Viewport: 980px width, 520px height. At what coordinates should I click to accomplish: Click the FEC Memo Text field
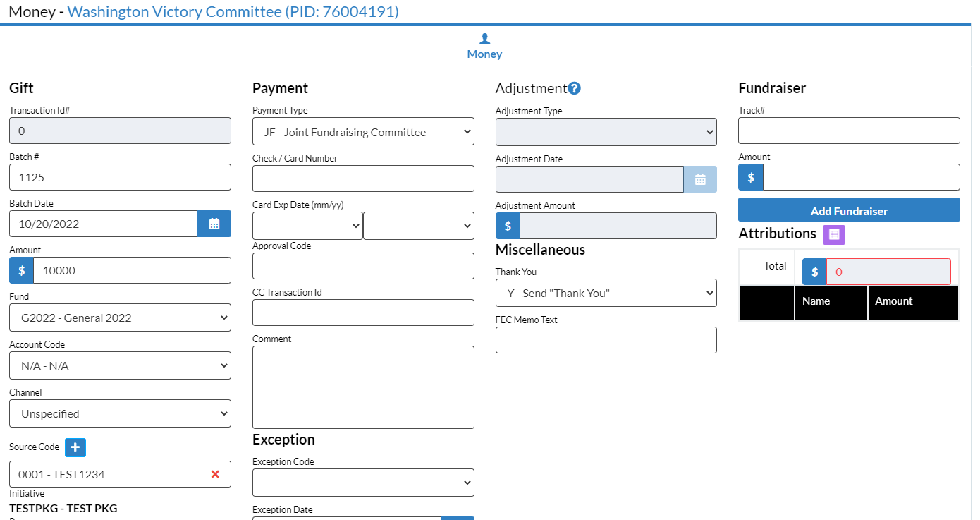tap(606, 340)
